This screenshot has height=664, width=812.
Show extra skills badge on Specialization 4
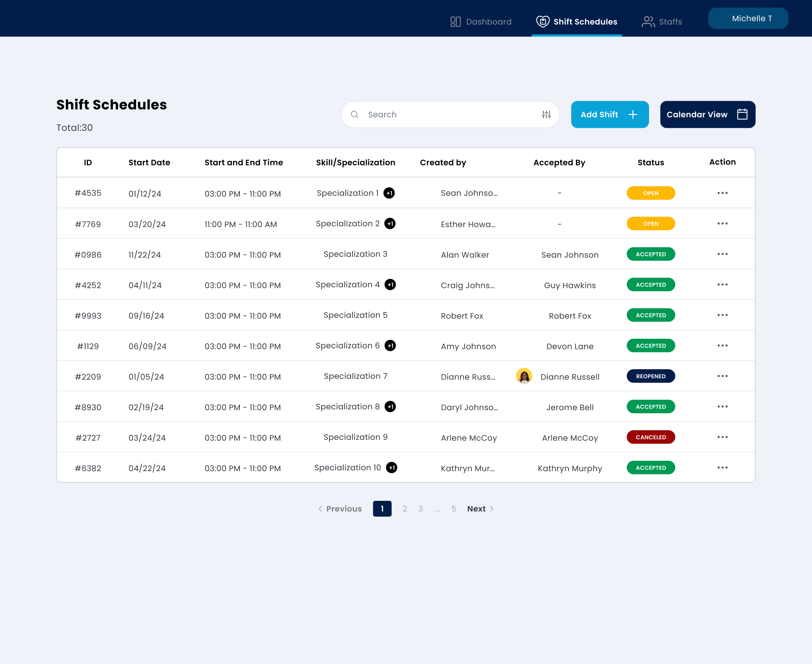[x=390, y=285]
